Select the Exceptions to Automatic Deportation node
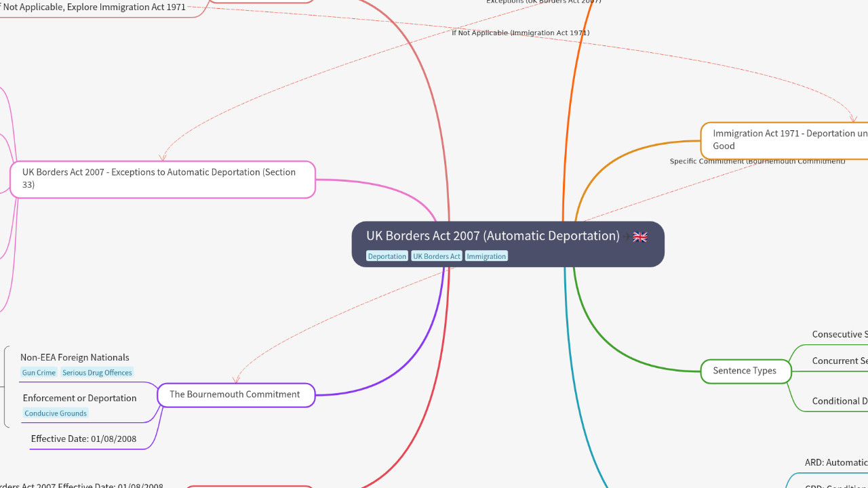This screenshot has height=488, width=868. click(163, 180)
